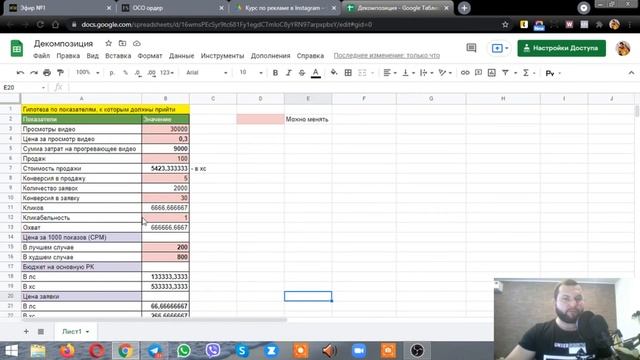Print the spreadsheet
The width and height of the screenshot is (640, 360).
click(47, 73)
